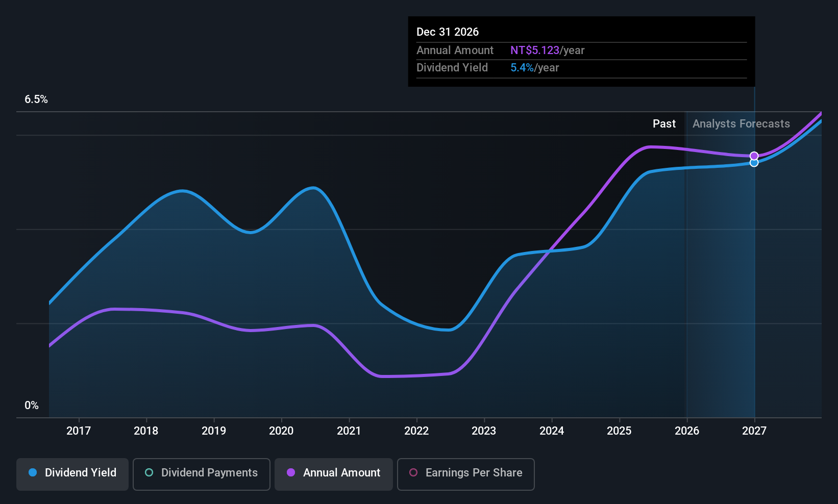Select the purple marker on the 2027 forecast point

(x=754, y=156)
